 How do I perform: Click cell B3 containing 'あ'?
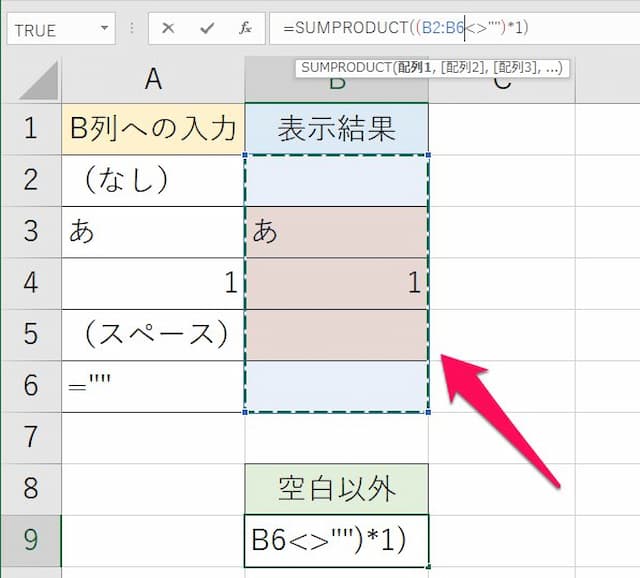click(337, 232)
